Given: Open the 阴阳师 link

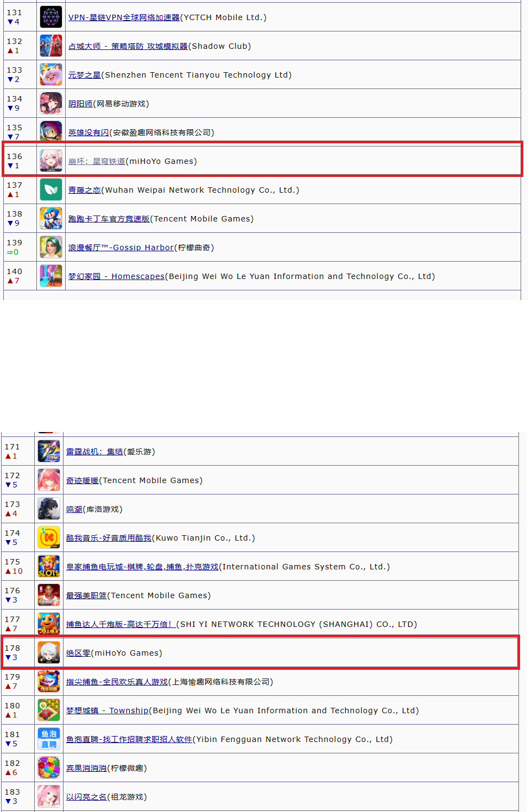Looking at the screenshot, I should [x=80, y=104].
